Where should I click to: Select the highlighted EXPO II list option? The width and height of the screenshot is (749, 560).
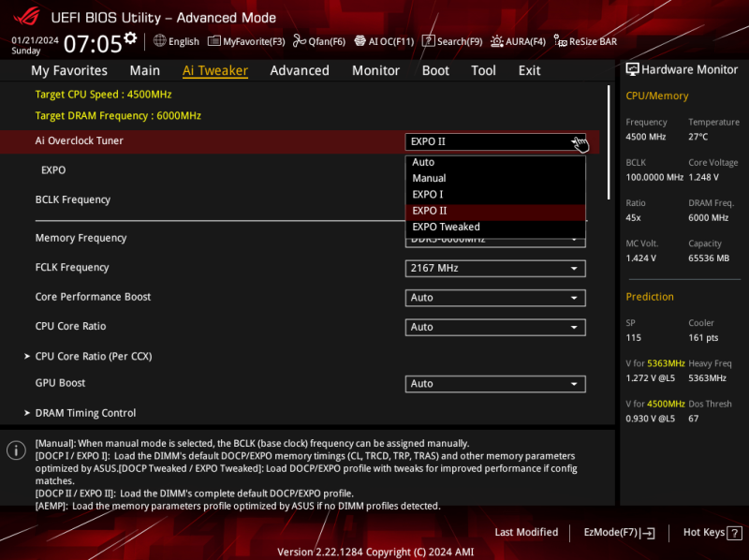point(495,211)
